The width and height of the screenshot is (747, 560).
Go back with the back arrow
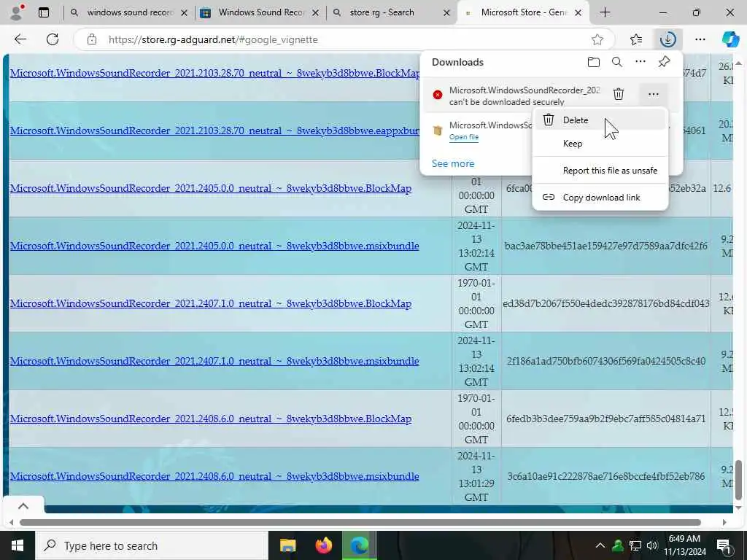pyautogui.click(x=20, y=39)
